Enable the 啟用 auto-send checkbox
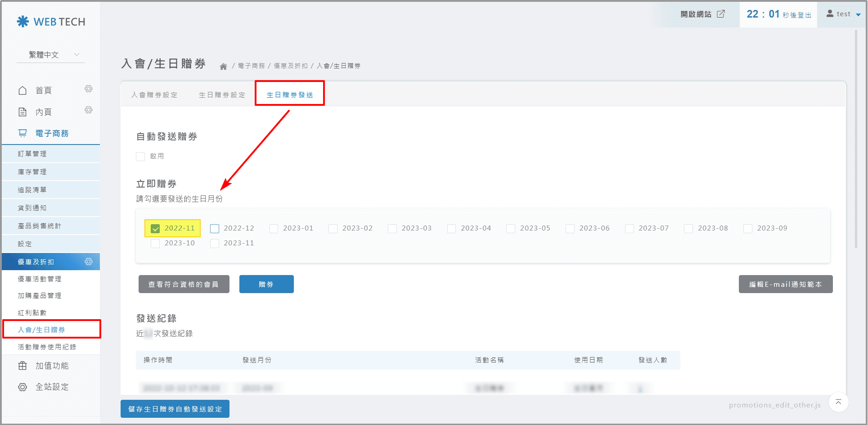Viewport: 868px width, 425px height. pos(140,157)
